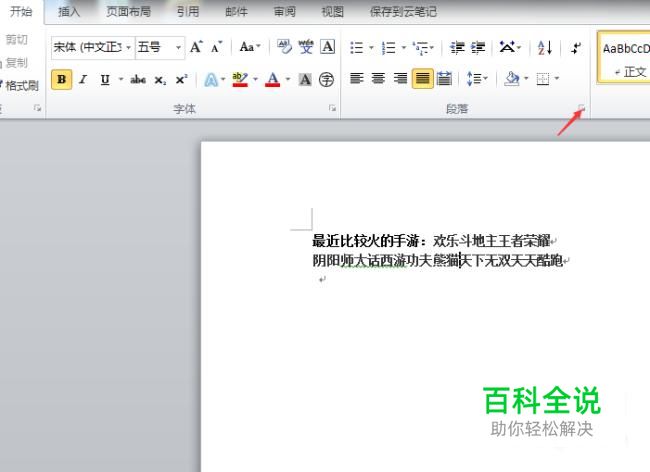Screen dimensions: 650x472
Task: Open font size dropdown 五号
Action: coord(178,47)
